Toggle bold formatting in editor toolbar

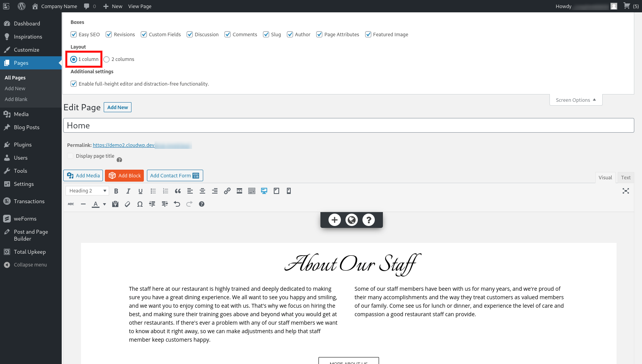[x=116, y=191]
